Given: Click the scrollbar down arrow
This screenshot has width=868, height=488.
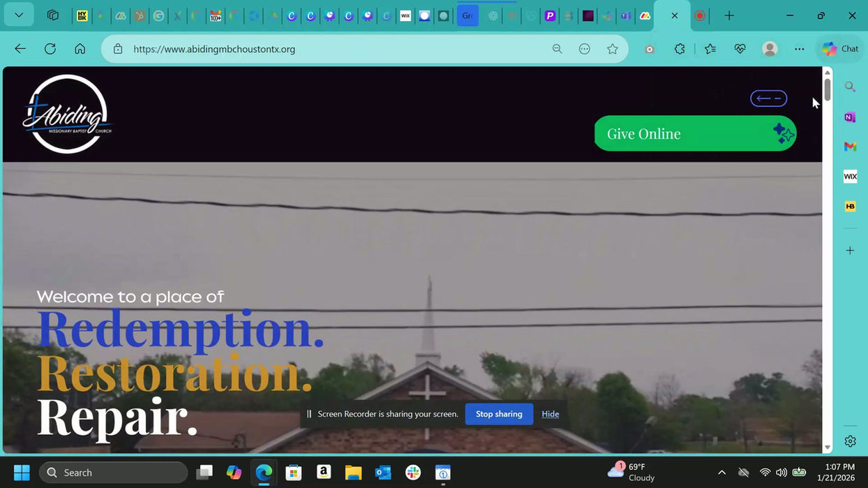Looking at the screenshot, I should coord(828,448).
